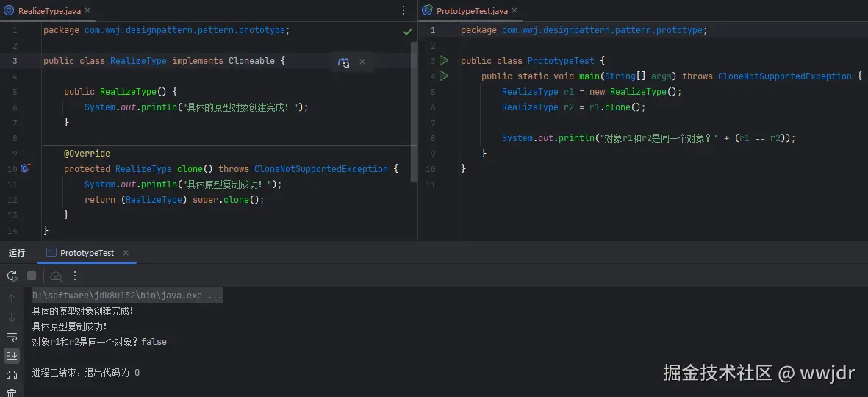Load Maven changes via floating icon
This screenshot has height=397, width=868.
[343, 62]
